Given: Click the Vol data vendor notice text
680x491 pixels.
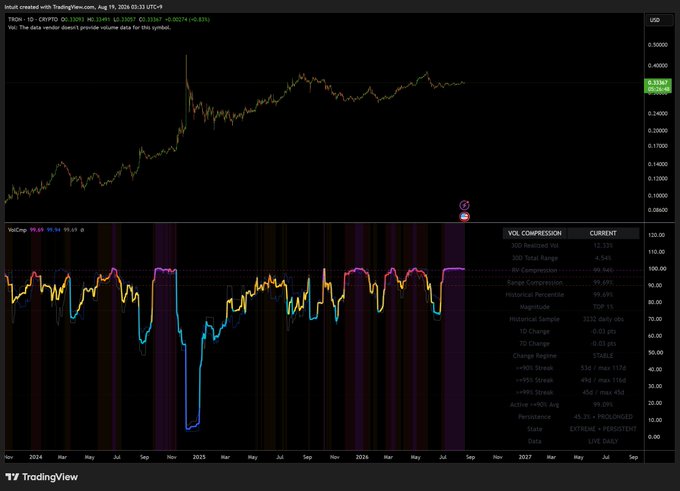Looking at the screenshot, I should 89,27.
